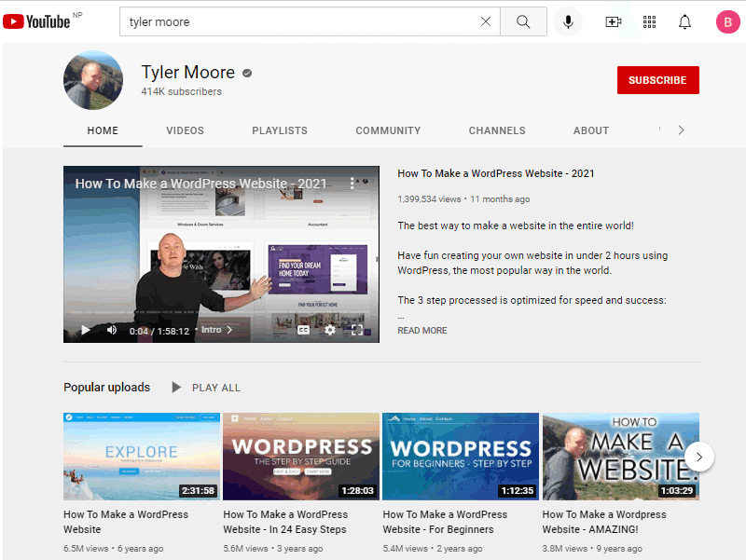Open the Create video camera icon
This screenshot has width=746, height=560.
click(x=613, y=21)
